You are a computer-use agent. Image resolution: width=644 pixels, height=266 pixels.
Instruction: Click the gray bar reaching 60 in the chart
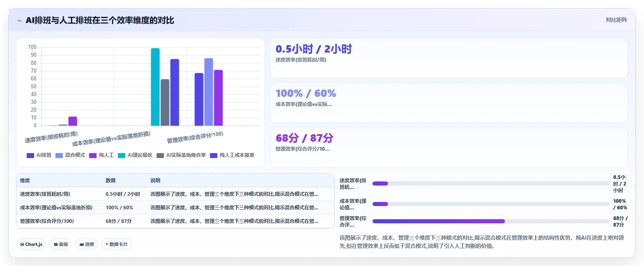[165, 102]
